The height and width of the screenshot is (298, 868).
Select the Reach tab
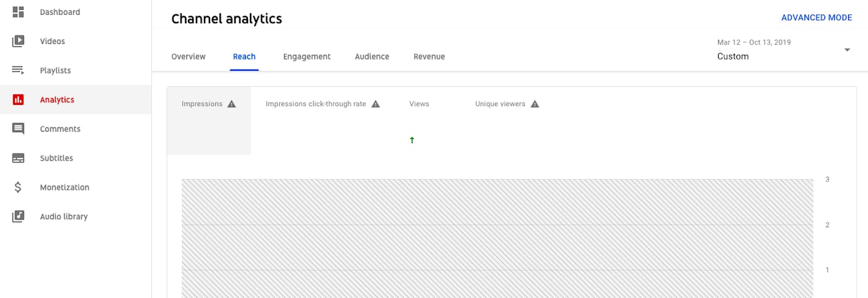tap(244, 56)
